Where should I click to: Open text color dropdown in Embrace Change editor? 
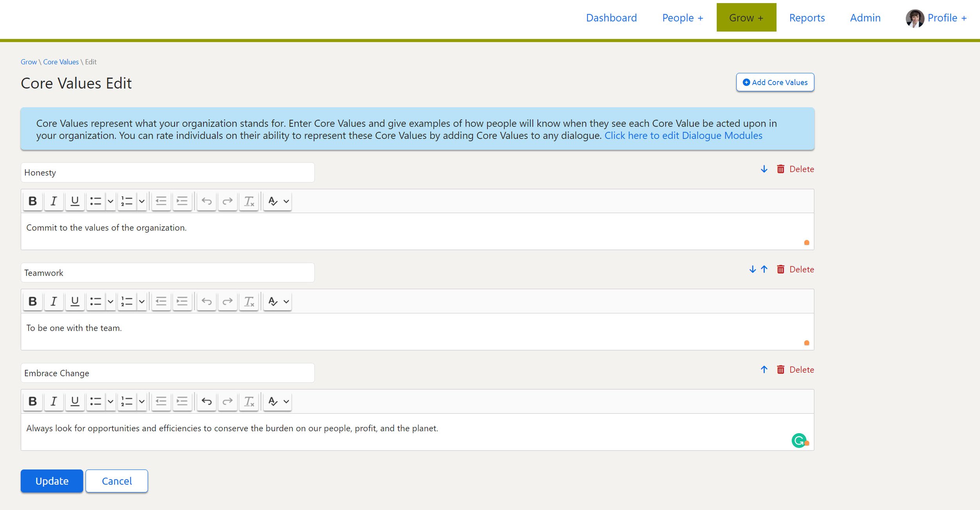286,401
